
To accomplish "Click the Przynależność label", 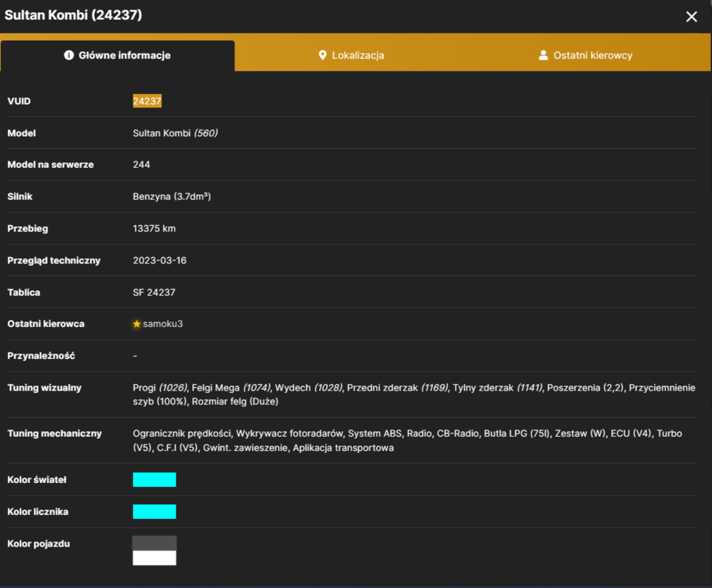I will [41, 355].
